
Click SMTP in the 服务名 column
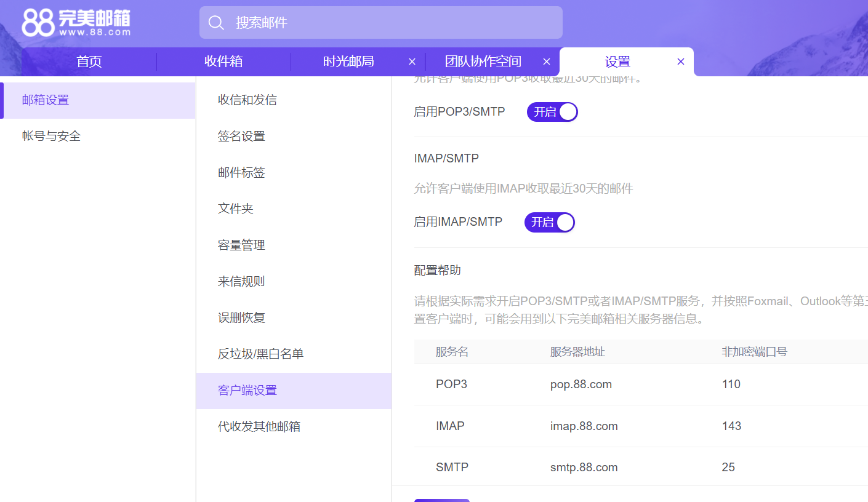point(452,468)
